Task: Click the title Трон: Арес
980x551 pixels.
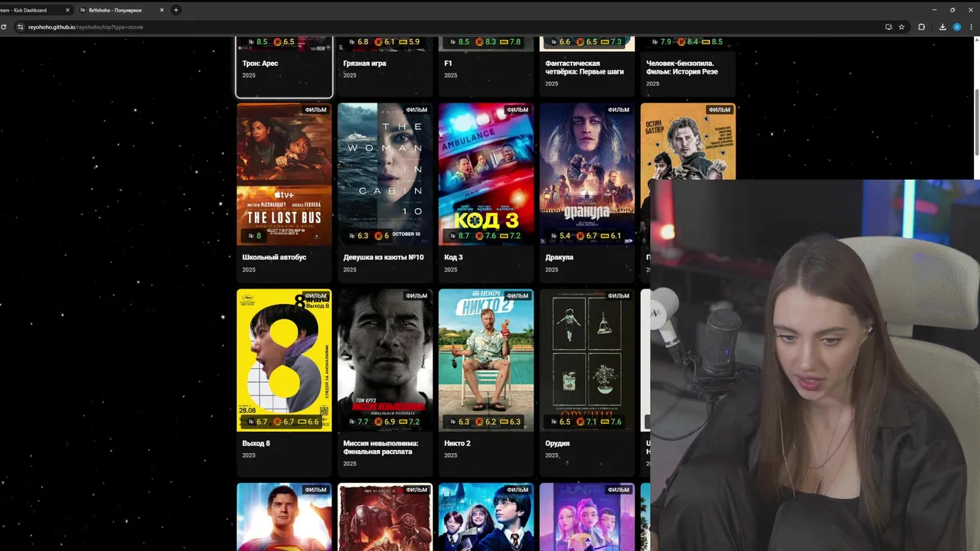Action: click(x=260, y=64)
